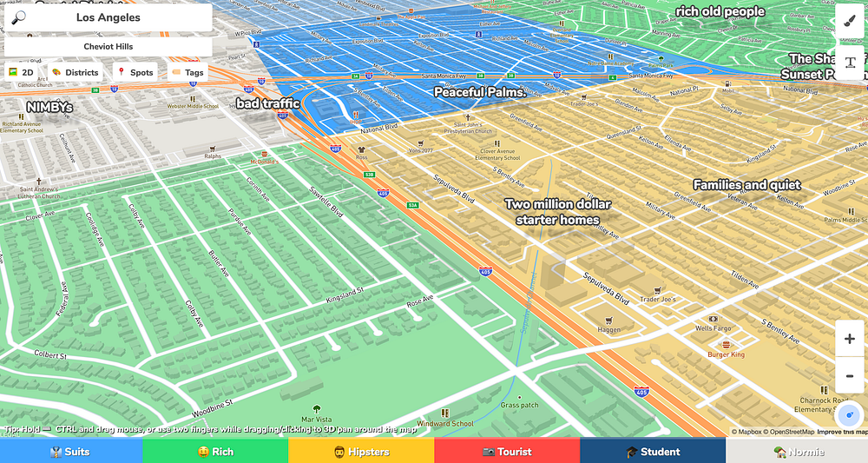The width and height of the screenshot is (868, 463).
Task: Zoom in with the plus button
Action: (849, 339)
